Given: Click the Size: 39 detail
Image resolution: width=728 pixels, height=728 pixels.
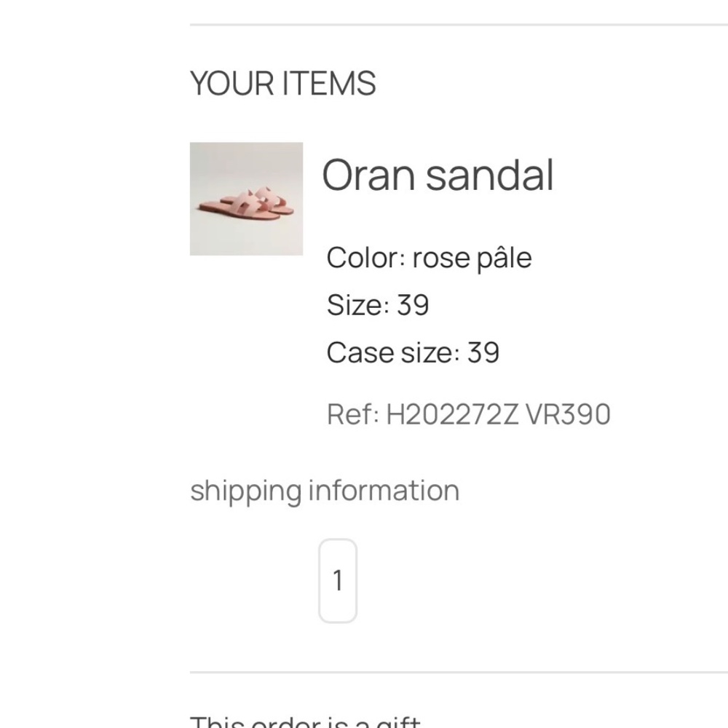Looking at the screenshot, I should point(378,304).
